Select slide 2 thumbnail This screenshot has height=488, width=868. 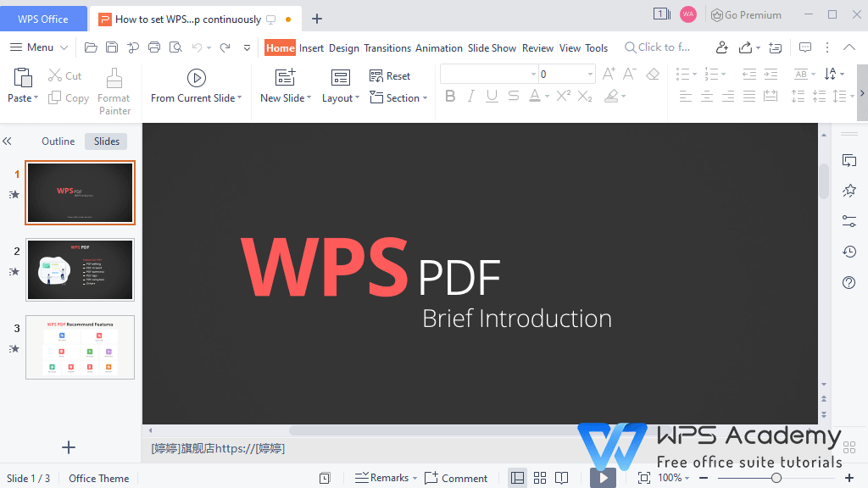point(81,270)
